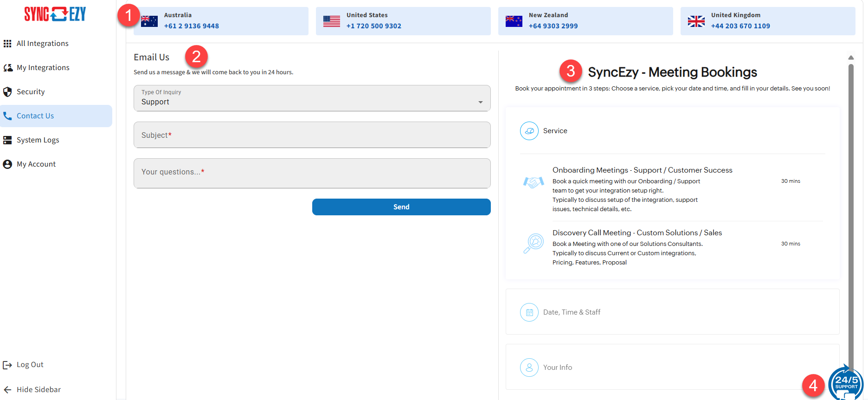Click the Email Us heading
Viewport: 868px width, 400px height.
152,57
